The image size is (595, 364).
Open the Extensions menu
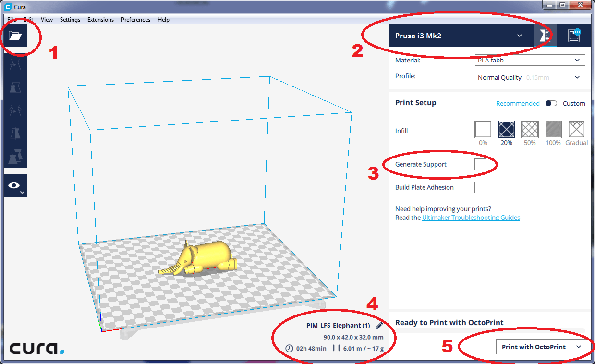(100, 20)
